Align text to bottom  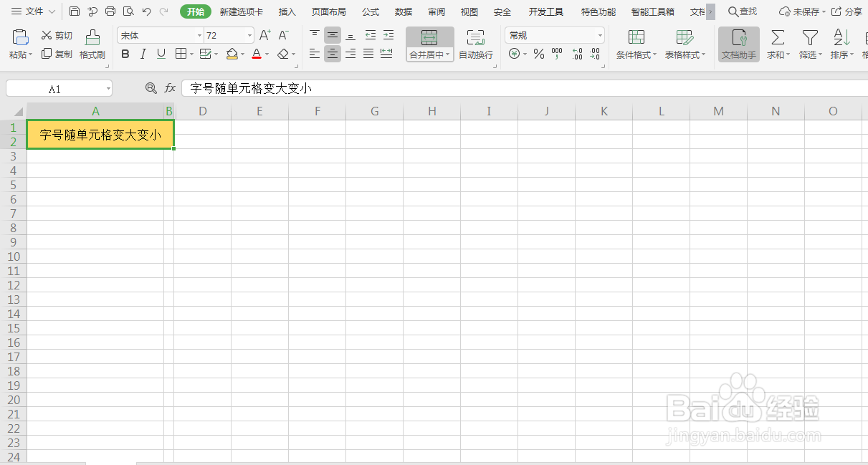click(x=350, y=35)
